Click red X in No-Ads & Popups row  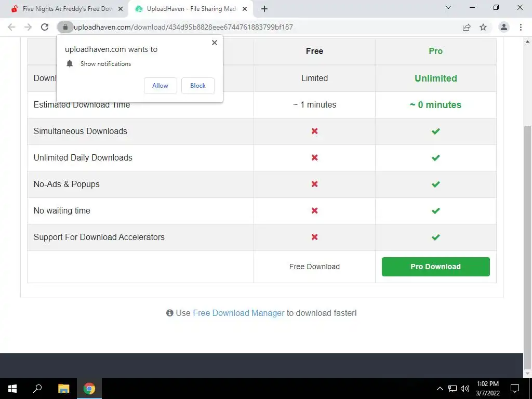pyautogui.click(x=314, y=184)
